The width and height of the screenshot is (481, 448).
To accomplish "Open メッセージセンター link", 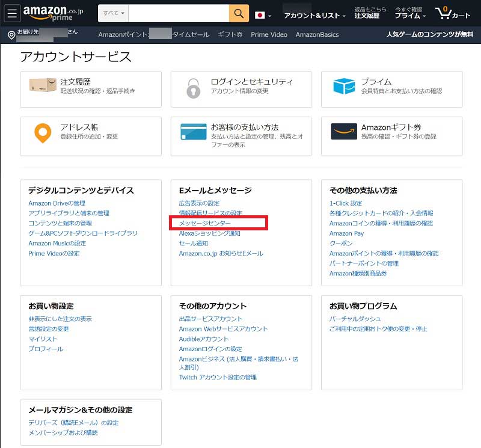I will [x=204, y=223].
